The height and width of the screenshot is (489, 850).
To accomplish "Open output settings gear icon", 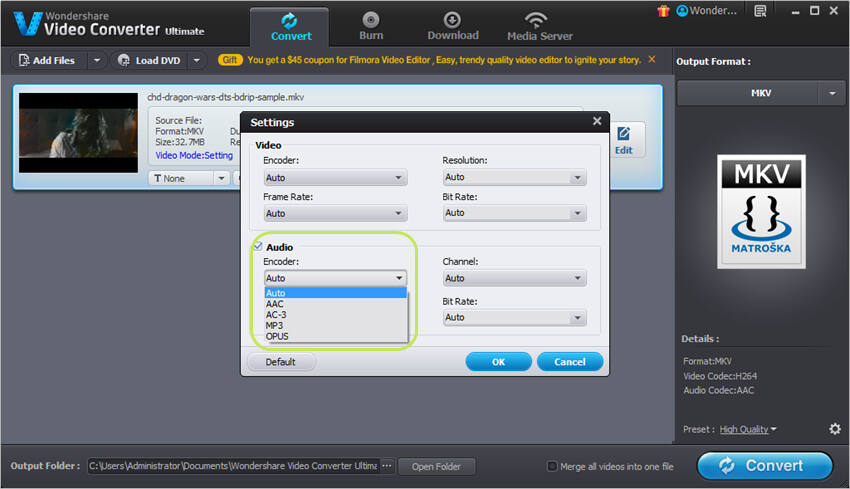I will 835,429.
